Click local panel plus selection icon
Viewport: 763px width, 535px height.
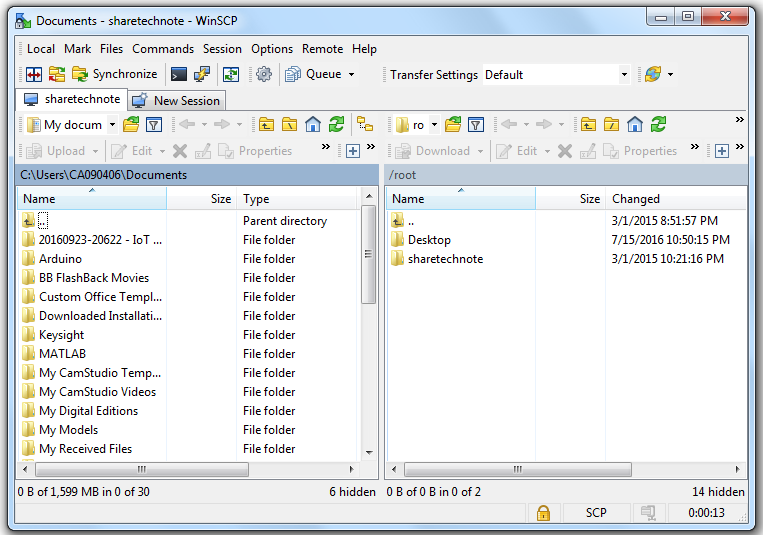pos(353,151)
